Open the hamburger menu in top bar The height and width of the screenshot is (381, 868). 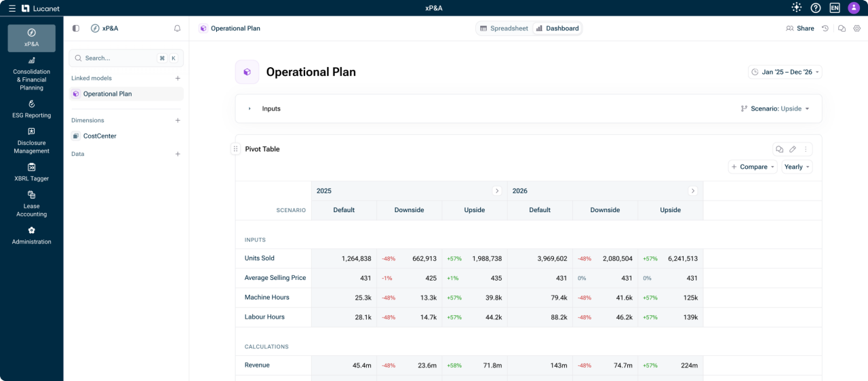pyautogui.click(x=12, y=8)
